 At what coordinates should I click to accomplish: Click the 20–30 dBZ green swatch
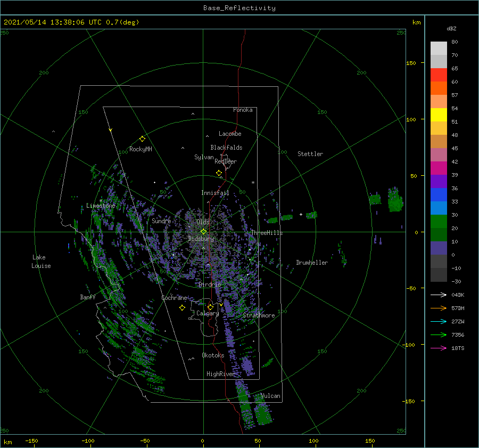tap(439, 222)
